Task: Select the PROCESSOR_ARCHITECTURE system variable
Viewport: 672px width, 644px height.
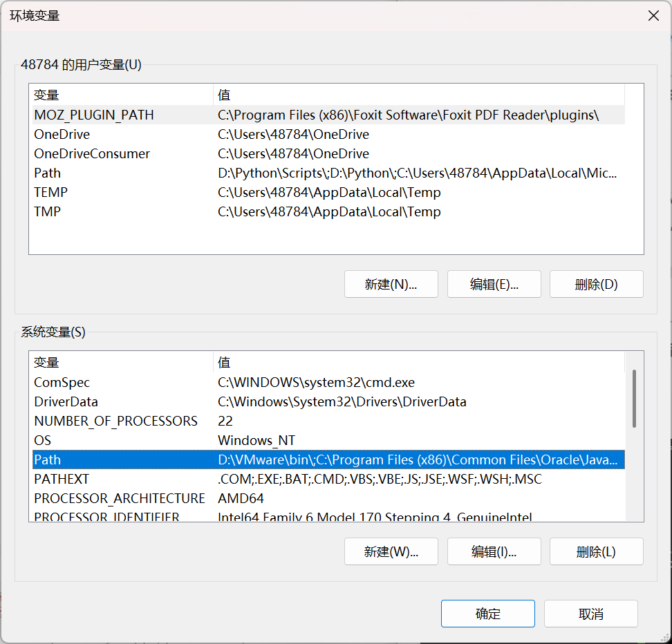Action: [x=328, y=498]
